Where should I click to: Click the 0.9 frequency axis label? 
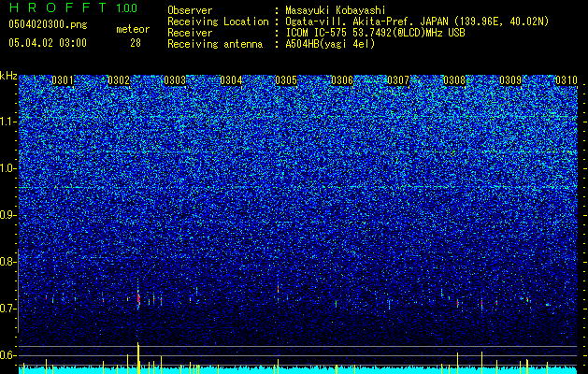(8, 215)
